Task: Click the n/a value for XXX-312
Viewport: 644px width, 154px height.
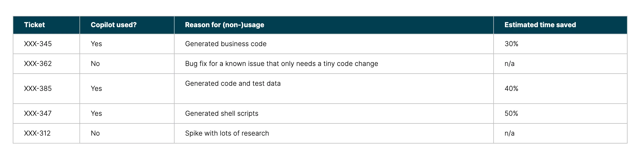Action: point(509,133)
